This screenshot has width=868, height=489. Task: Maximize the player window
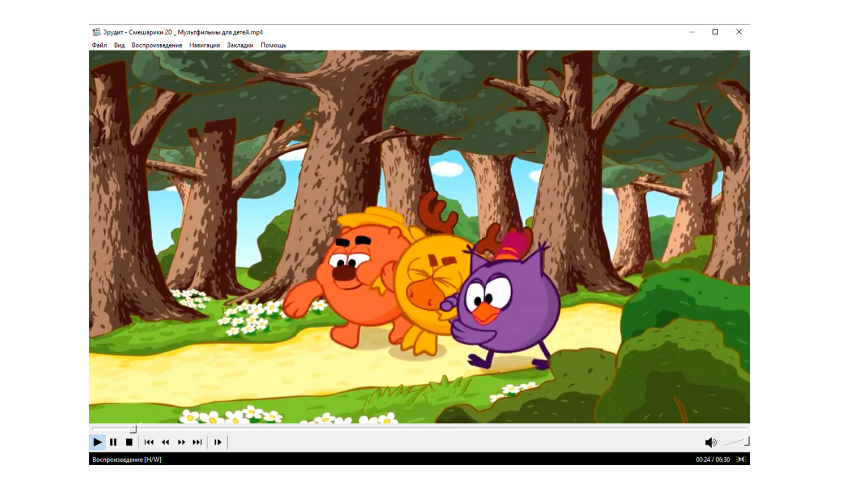click(x=715, y=32)
